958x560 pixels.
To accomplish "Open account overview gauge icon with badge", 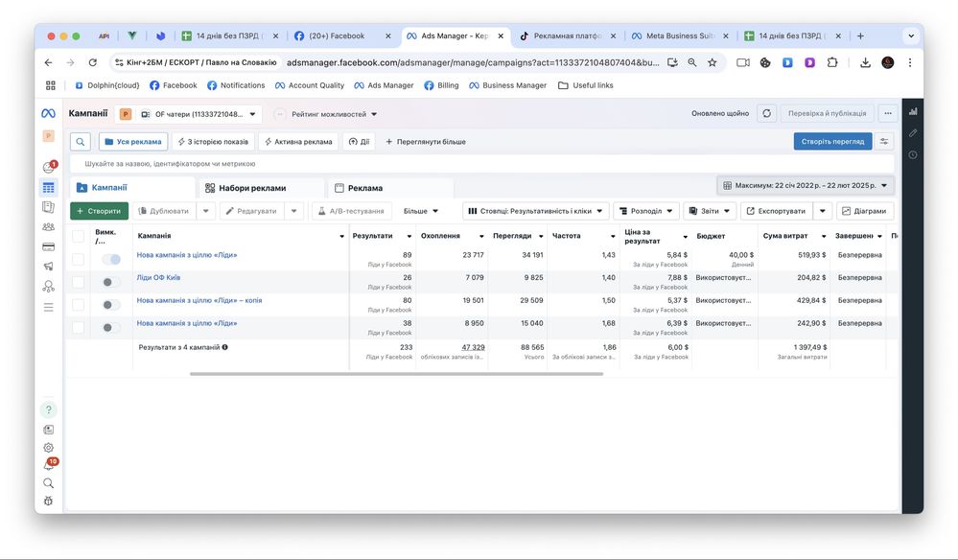I will tap(49, 167).
